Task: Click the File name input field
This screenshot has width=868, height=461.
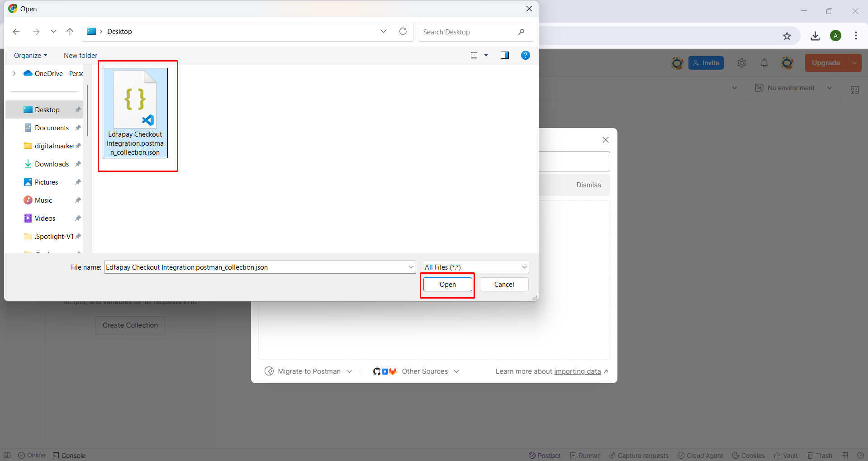Action: (256, 267)
